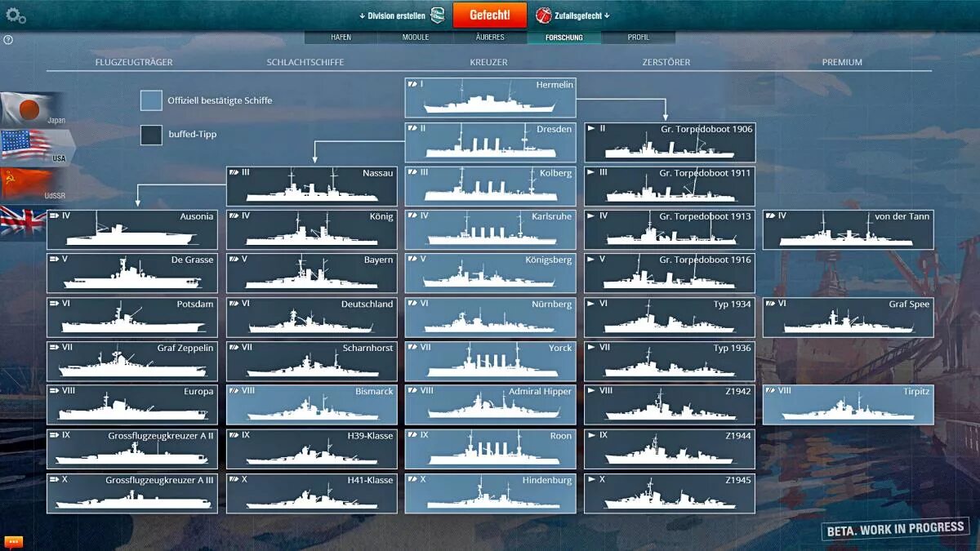
Task: Select the Bismarck tier VIII battleship
Action: (x=311, y=404)
